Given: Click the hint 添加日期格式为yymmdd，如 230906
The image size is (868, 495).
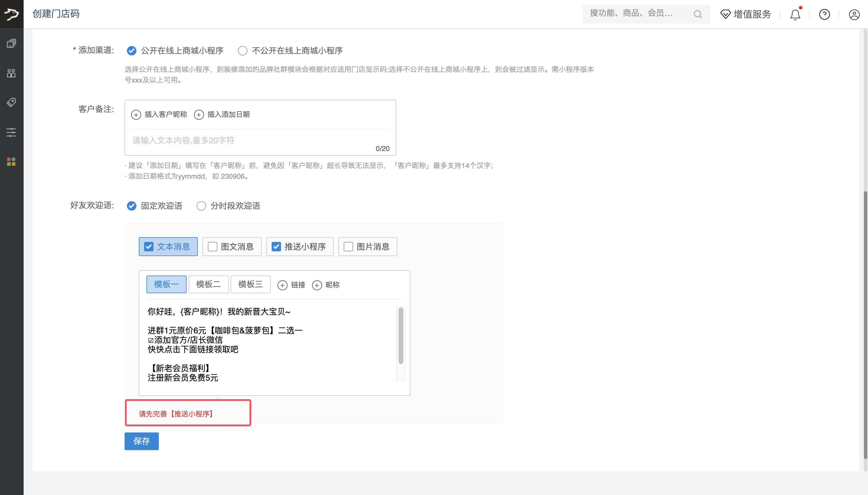Looking at the screenshot, I should (x=188, y=176).
